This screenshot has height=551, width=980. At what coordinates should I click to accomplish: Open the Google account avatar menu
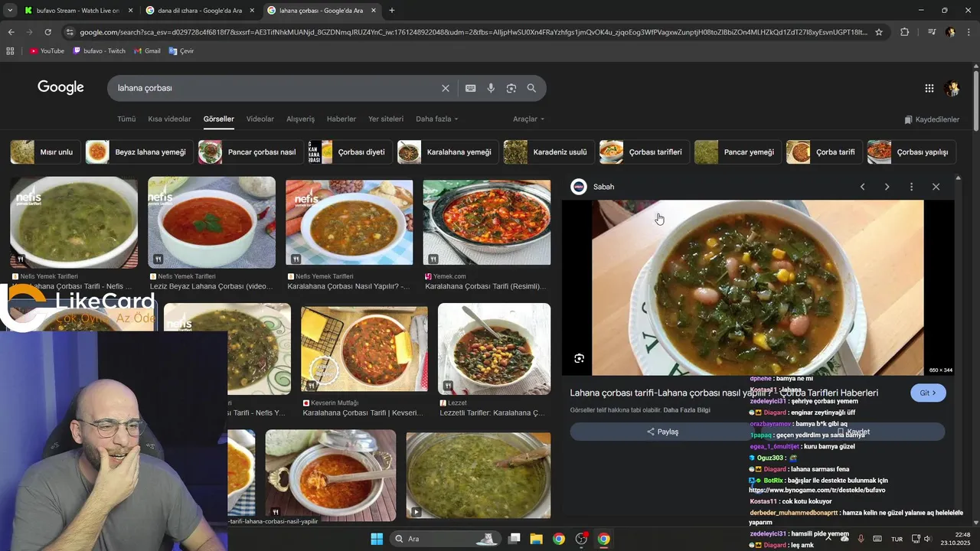(x=952, y=88)
